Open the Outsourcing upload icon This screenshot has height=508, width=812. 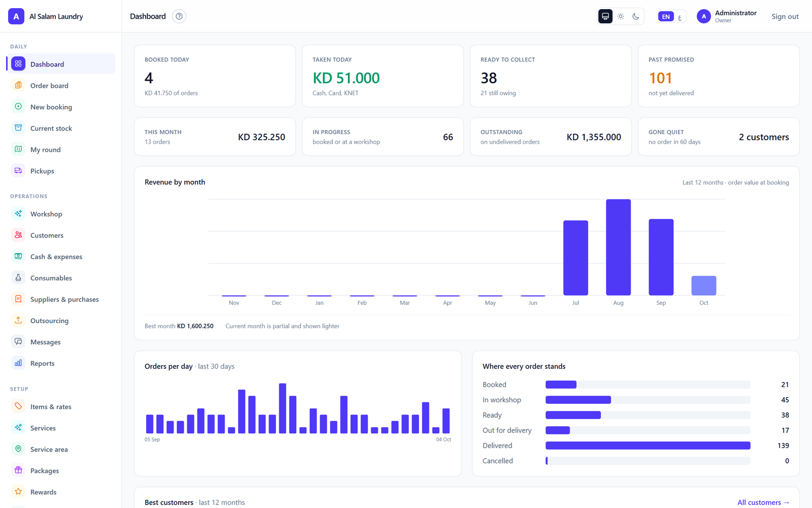click(x=18, y=321)
